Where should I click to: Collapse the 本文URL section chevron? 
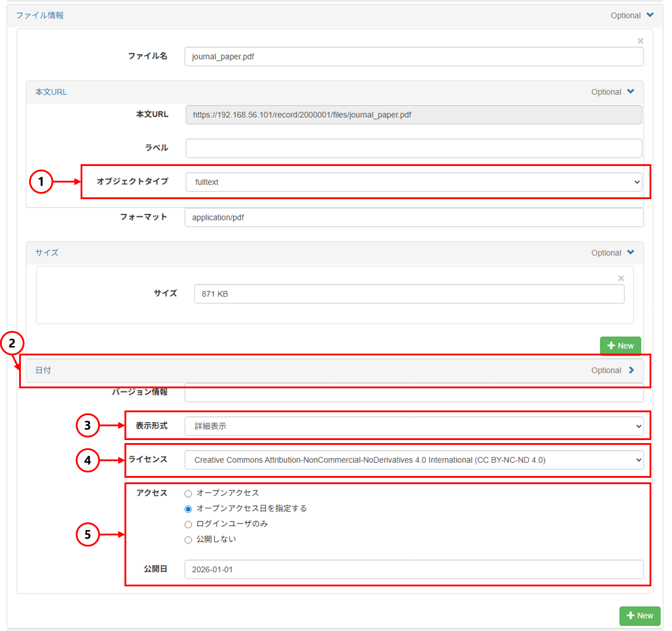pyautogui.click(x=630, y=92)
